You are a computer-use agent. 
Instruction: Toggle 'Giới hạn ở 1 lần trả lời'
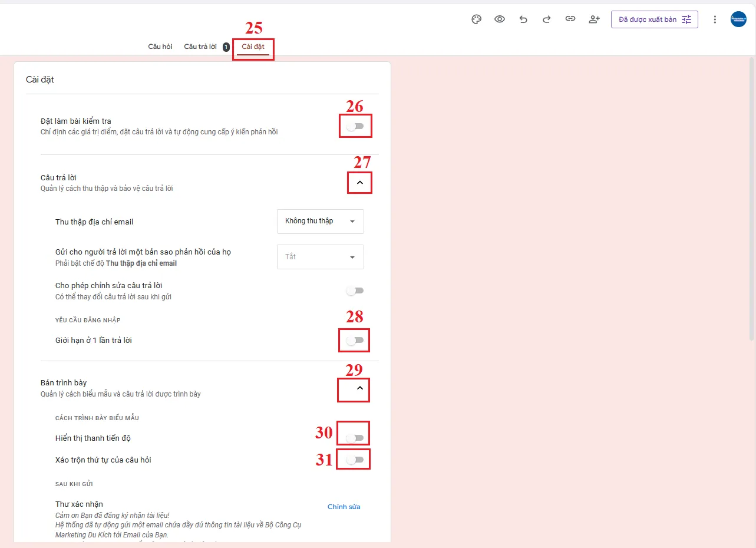coord(355,341)
